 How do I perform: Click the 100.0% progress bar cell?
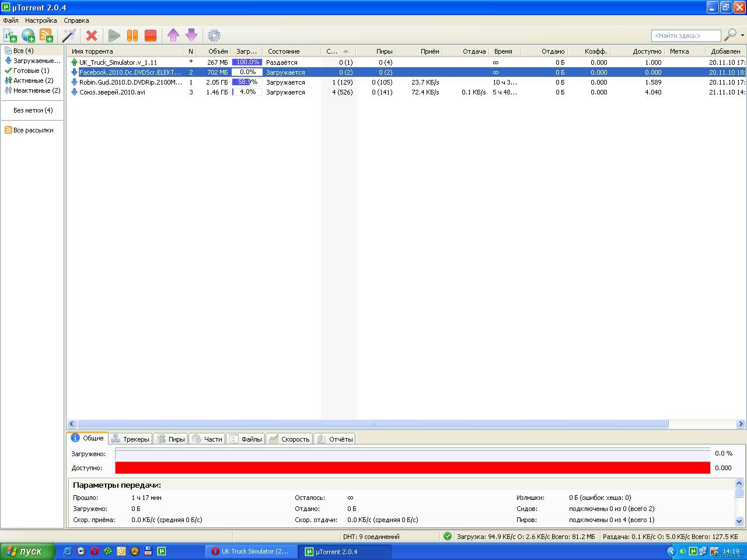(x=247, y=62)
